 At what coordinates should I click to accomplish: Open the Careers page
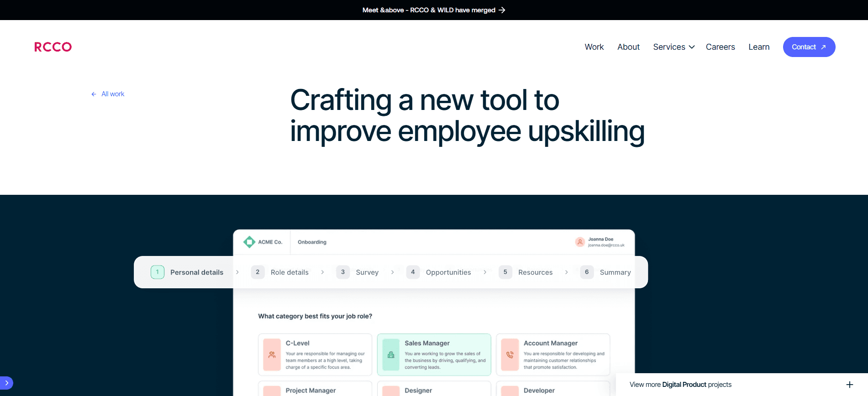pyautogui.click(x=720, y=47)
